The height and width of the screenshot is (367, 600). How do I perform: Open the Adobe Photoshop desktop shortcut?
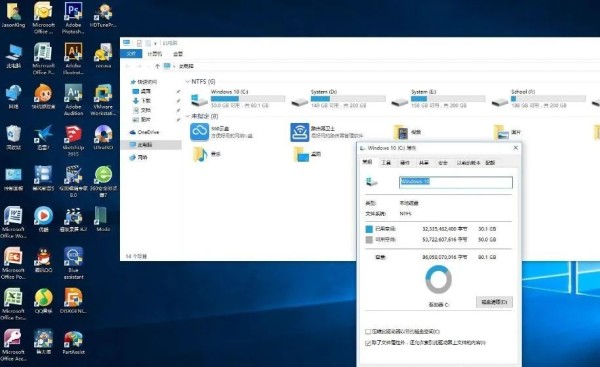pyautogui.click(x=73, y=18)
